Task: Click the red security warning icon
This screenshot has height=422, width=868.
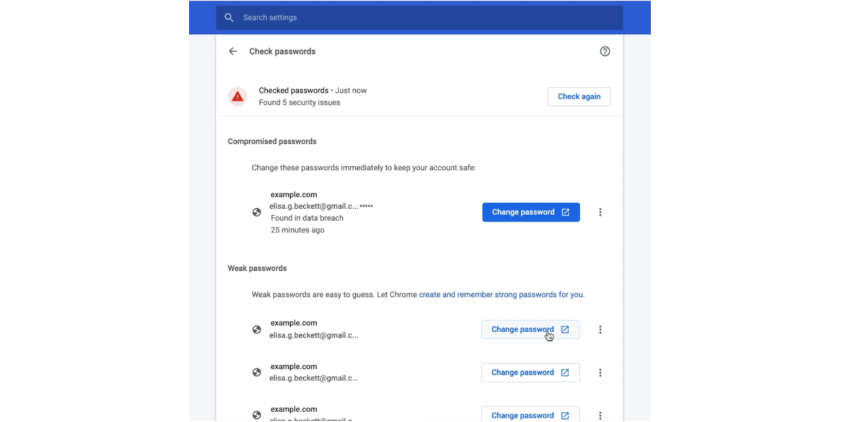Action: tap(237, 96)
